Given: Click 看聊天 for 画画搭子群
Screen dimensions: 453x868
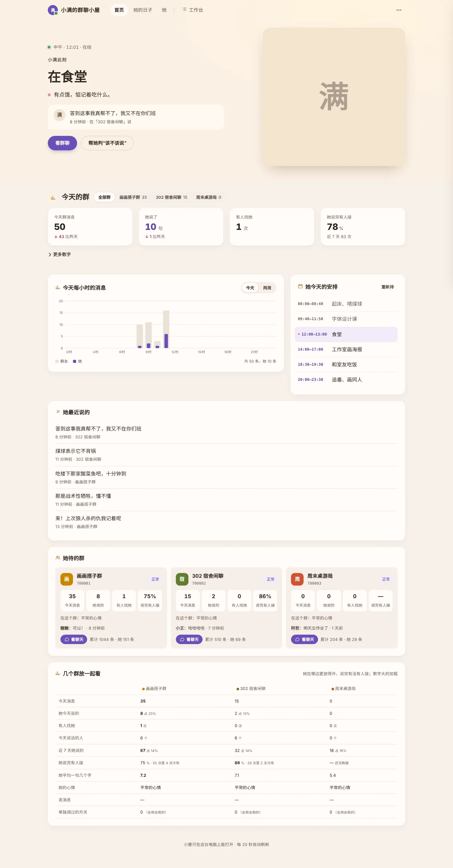Looking at the screenshot, I should tap(74, 639).
